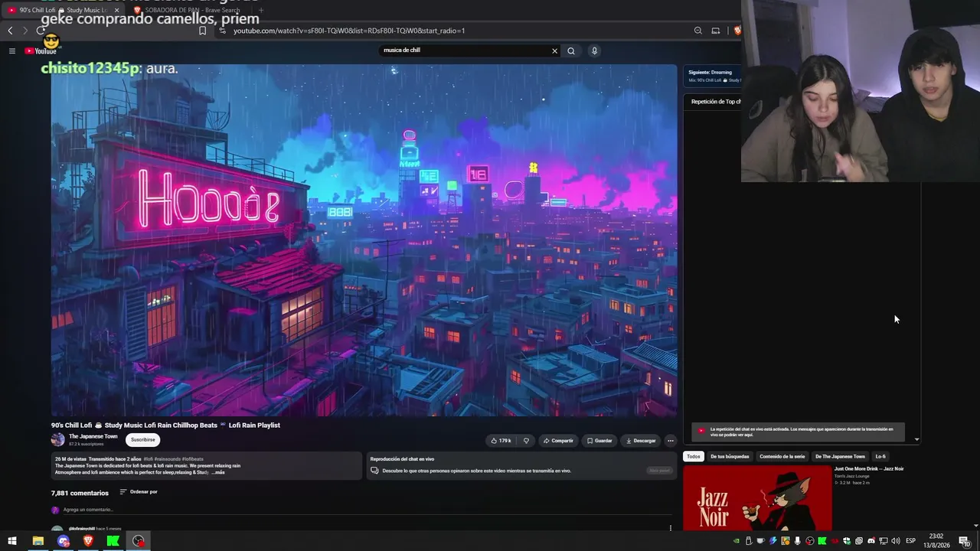Image resolution: width=980 pixels, height=551 pixels.
Task: Open the Tom's Jazz Lounge channel
Action: pos(854,476)
